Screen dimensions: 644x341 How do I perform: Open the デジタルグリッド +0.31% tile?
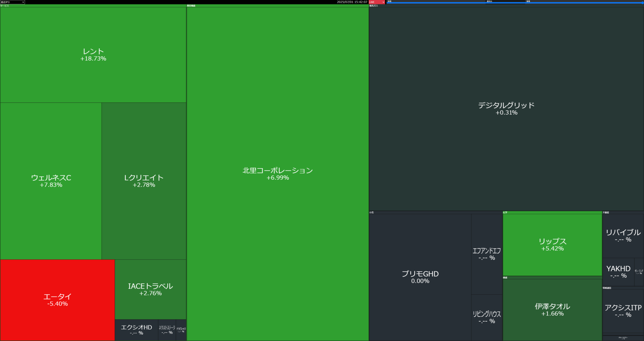(506, 109)
